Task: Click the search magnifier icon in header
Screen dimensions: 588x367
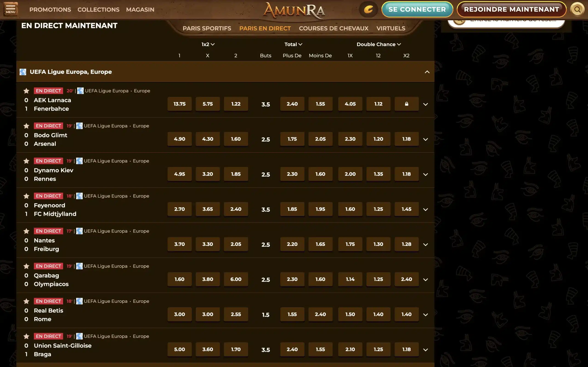Action: [x=577, y=9]
